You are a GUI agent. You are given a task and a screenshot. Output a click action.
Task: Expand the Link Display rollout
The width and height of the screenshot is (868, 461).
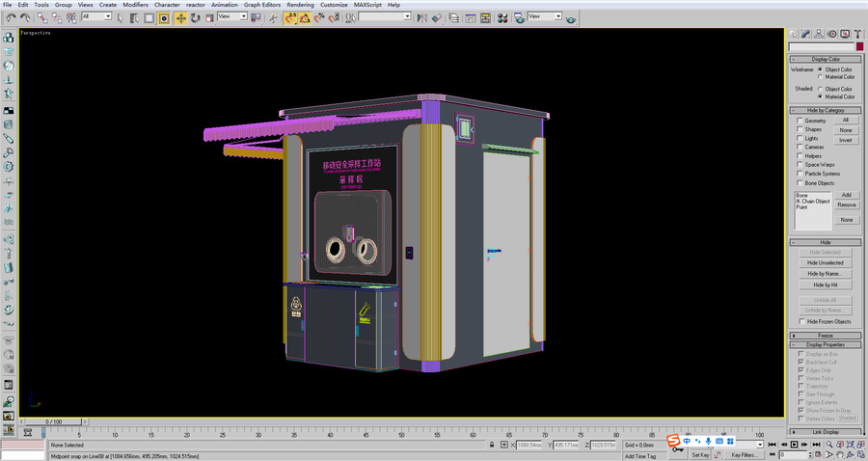point(826,432)
